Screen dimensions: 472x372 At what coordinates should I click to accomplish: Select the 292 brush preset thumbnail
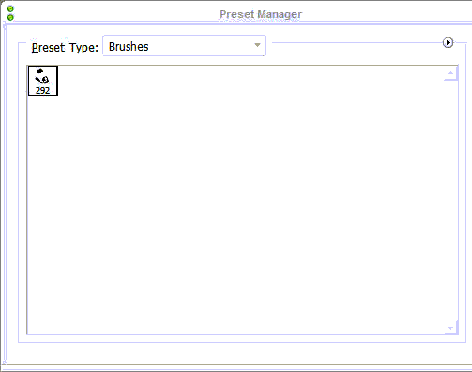pyautogui.click(x=43, y=81)
